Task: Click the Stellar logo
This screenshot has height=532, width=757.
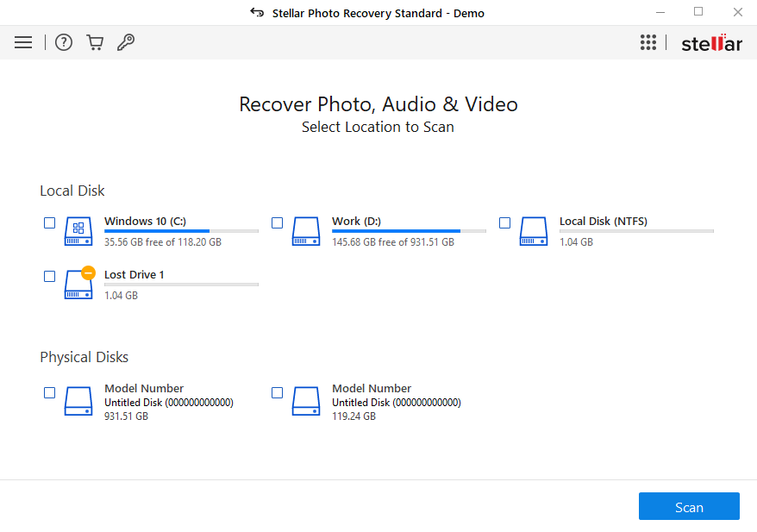Action: tap(711, 42)
